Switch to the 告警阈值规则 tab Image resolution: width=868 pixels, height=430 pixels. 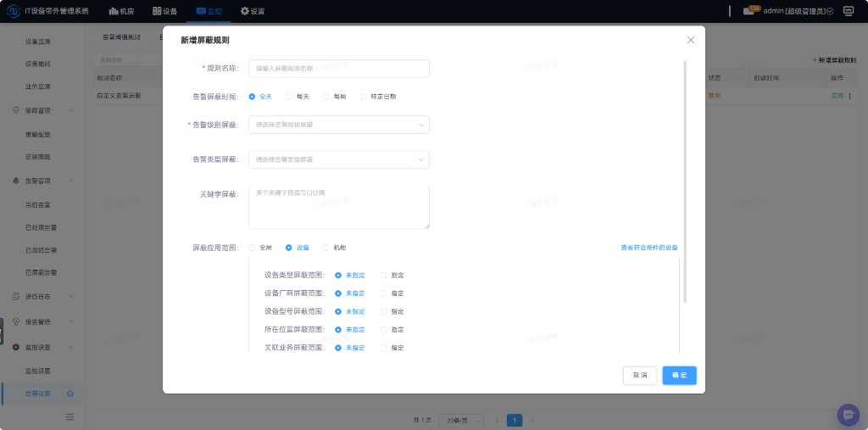(x=121, y=37)
